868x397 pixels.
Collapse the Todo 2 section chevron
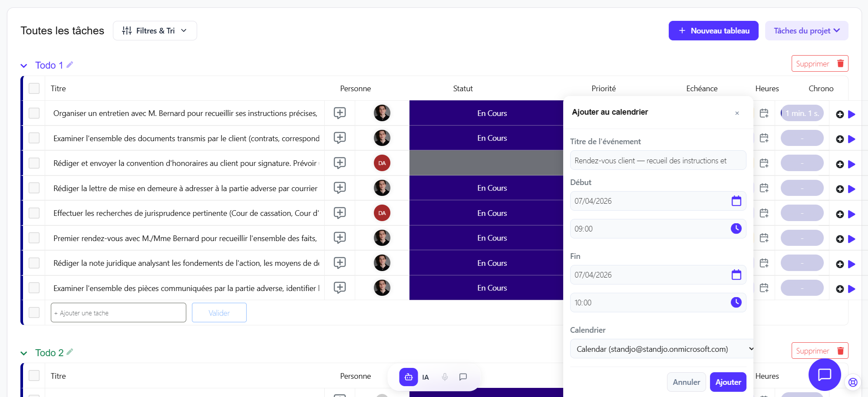pos(24,353)
